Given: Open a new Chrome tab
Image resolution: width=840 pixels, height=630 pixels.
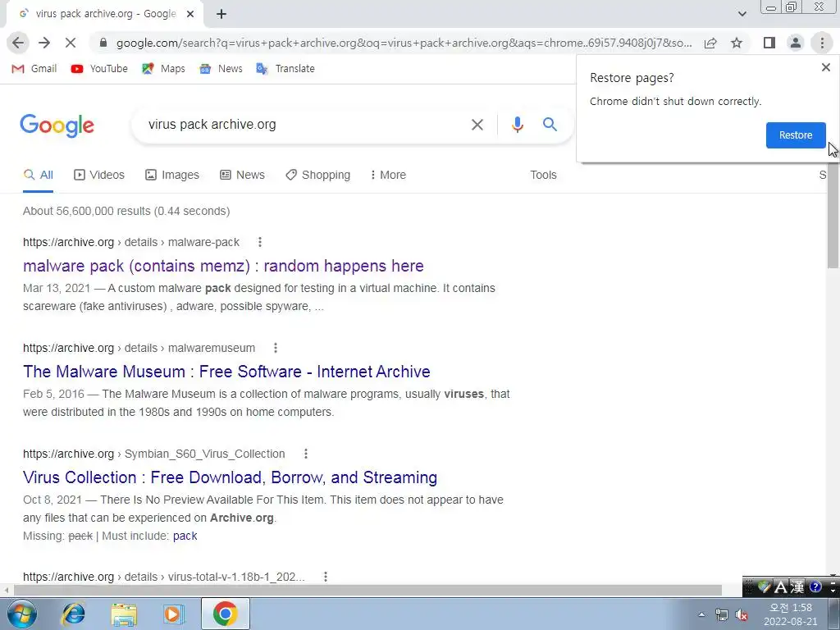Looking at the screenshot, I should coord(221,14).
